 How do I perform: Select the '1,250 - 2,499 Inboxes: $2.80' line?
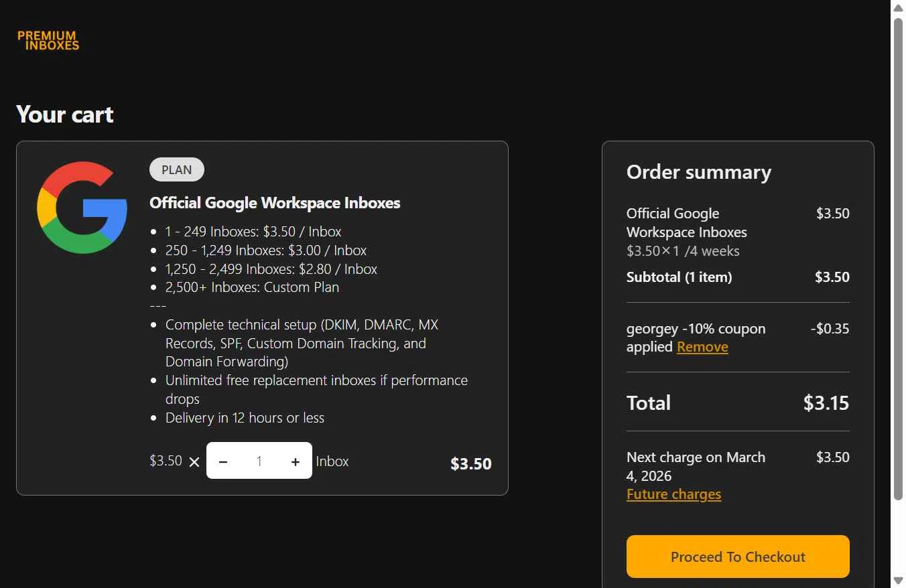pyautogui.click(x=271, y=269)
